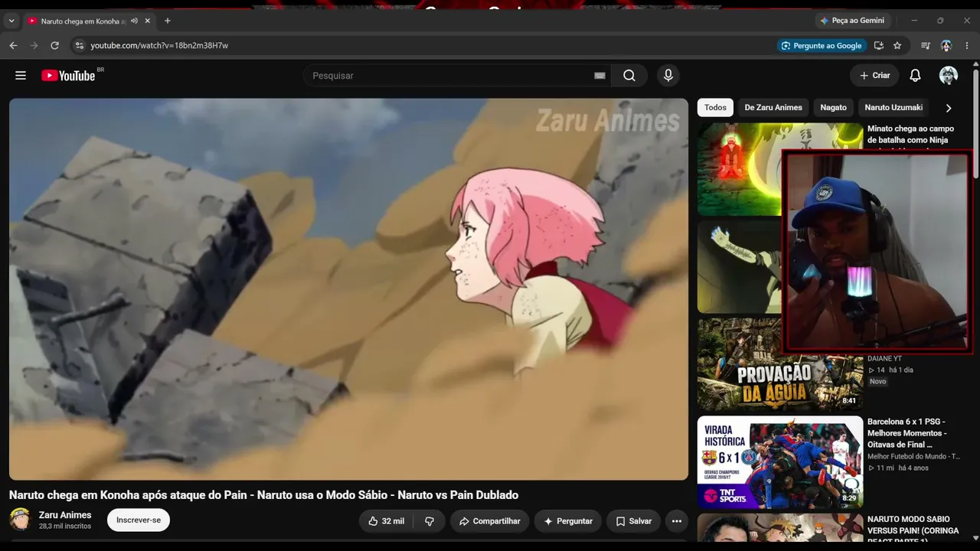Open Barcelona 6 x 1 PSG title link
The height and width of the screenshot is (551, 980).
click(x=907, y=433)
